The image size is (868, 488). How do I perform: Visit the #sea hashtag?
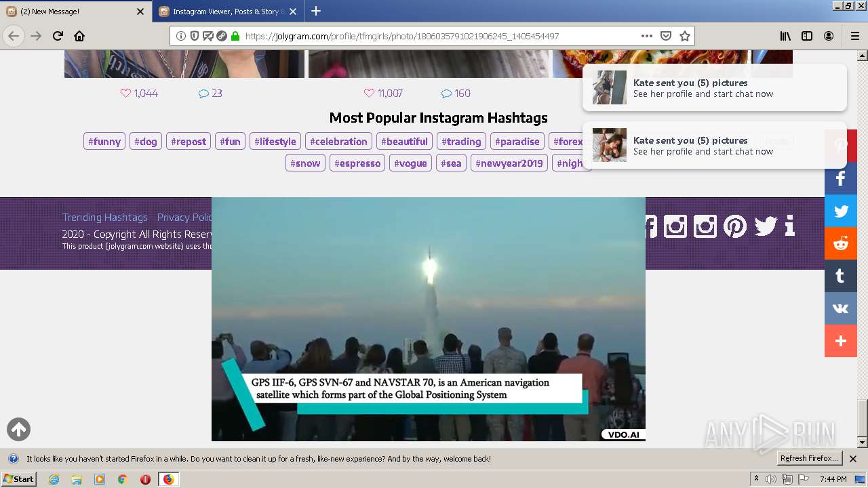(x=451, y=163)
